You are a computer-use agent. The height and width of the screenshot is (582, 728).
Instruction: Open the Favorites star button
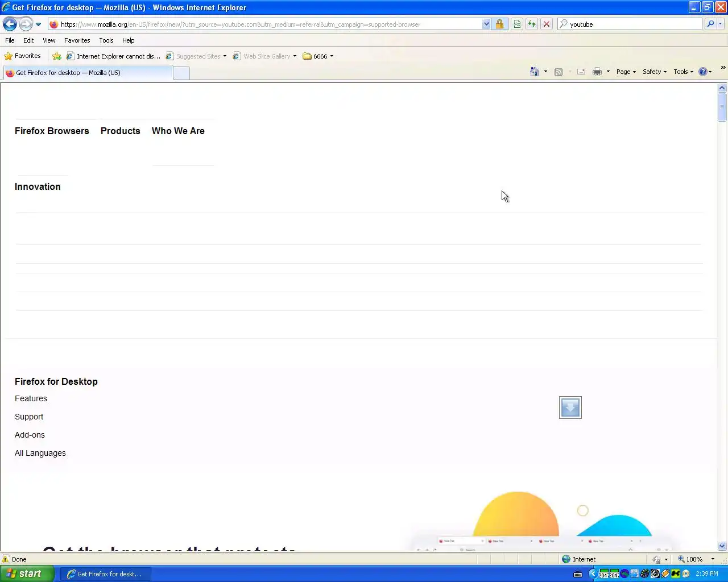click(x=23, y=56)
